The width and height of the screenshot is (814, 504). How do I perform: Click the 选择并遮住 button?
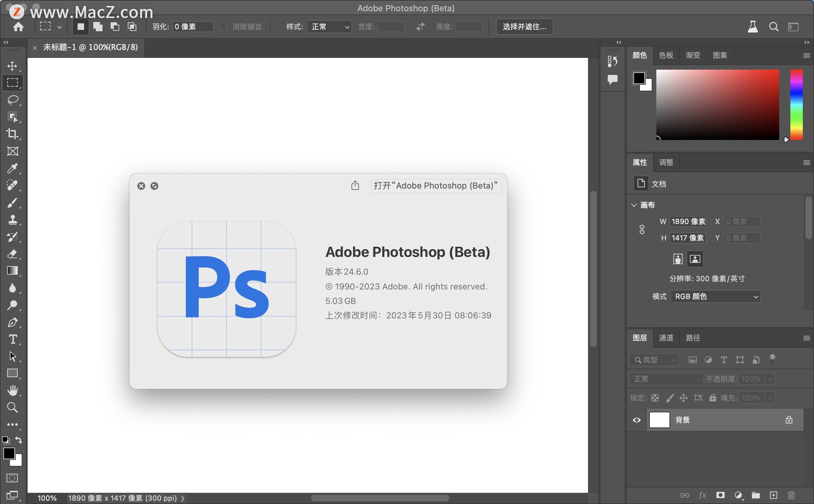[524, 27]
